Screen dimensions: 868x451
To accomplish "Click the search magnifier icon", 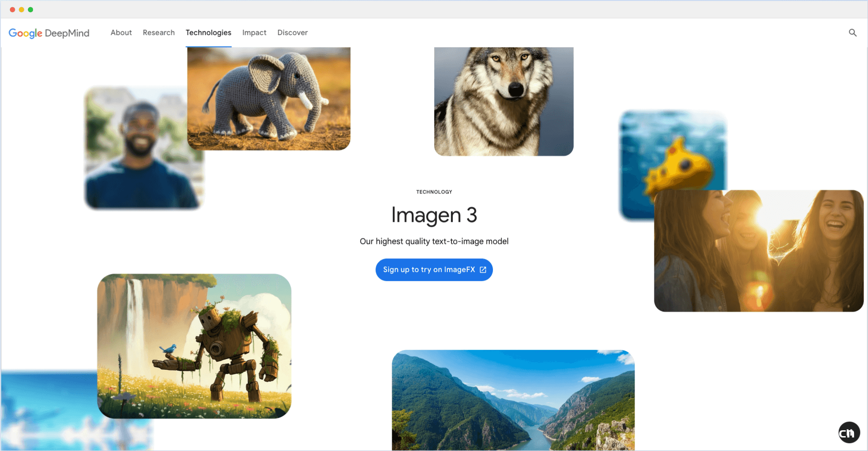I will click(x=852, y=32).
